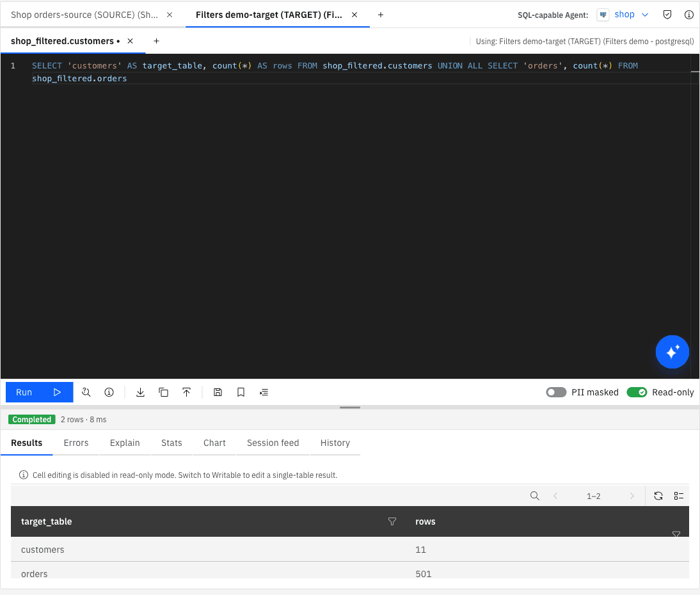The height and width of the screenshot is (595, 700).
Task: Open the Explain tab
Action: [x=125, y=443]
